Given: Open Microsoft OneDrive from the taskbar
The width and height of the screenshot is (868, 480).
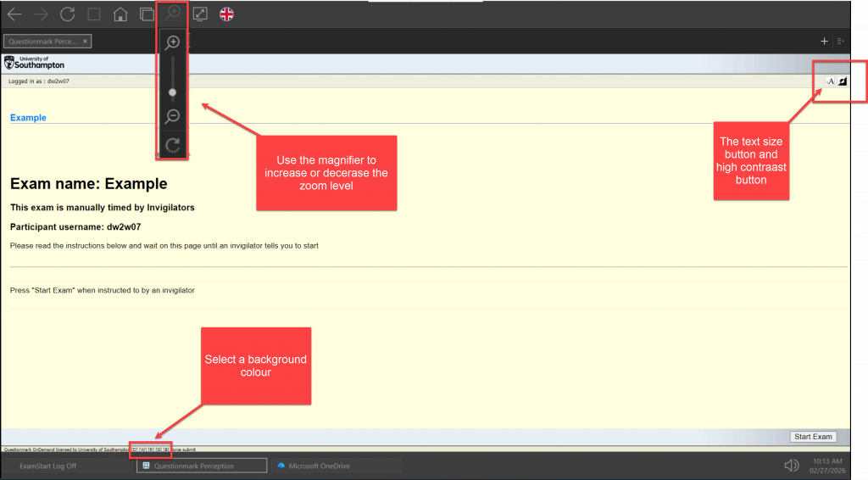Looking at the screenshot, I should coord(318,466).
